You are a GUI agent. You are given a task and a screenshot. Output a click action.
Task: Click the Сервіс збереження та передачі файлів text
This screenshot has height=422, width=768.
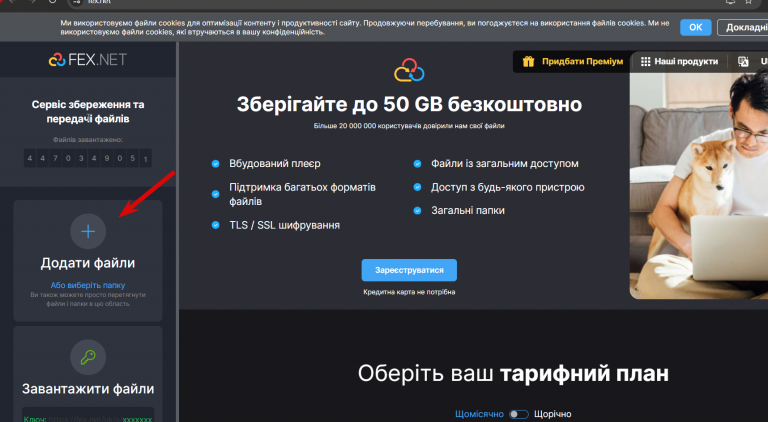(x=88, y=112)
